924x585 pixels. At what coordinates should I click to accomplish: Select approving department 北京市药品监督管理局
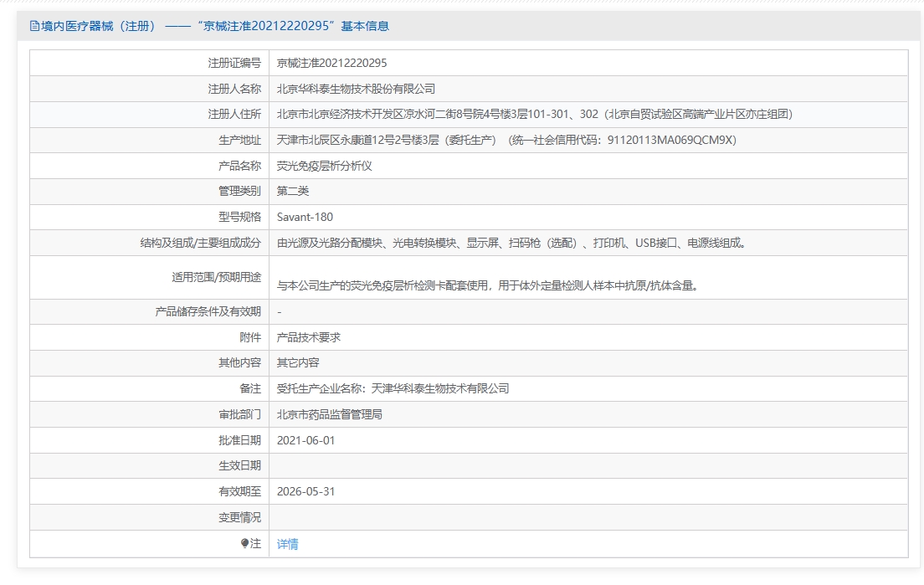(330, 415)
